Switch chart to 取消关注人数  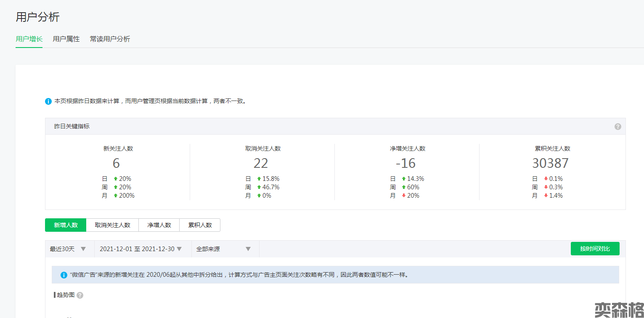(112, 225)
